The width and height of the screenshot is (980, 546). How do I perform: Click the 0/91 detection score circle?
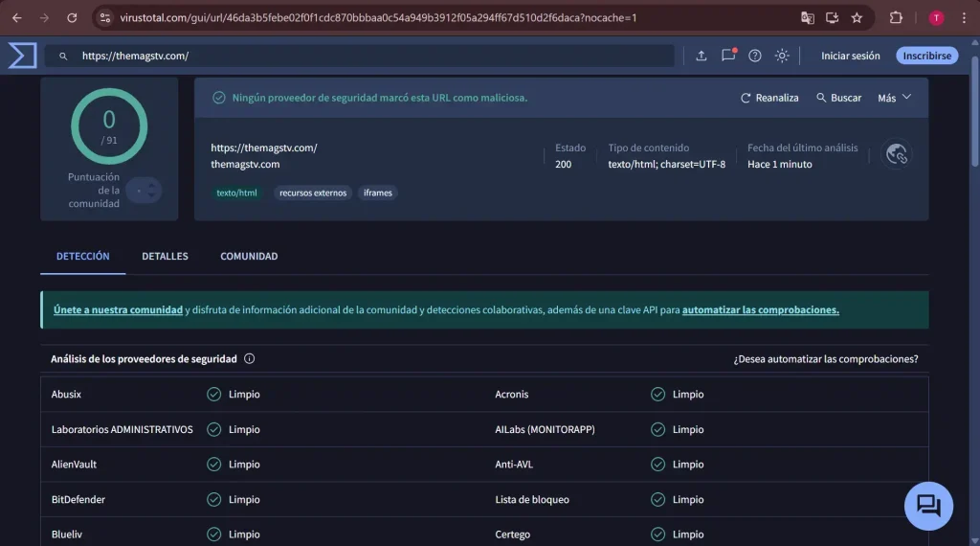[109, 126]
